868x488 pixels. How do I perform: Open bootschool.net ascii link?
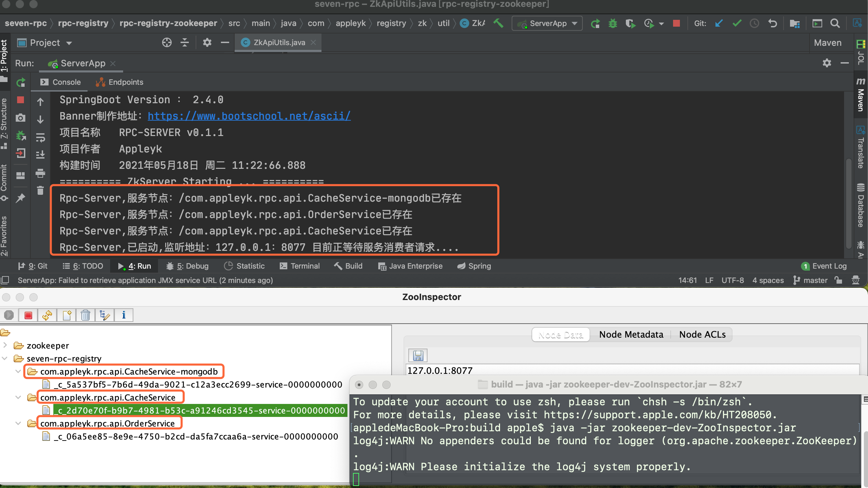click(249, 116)
